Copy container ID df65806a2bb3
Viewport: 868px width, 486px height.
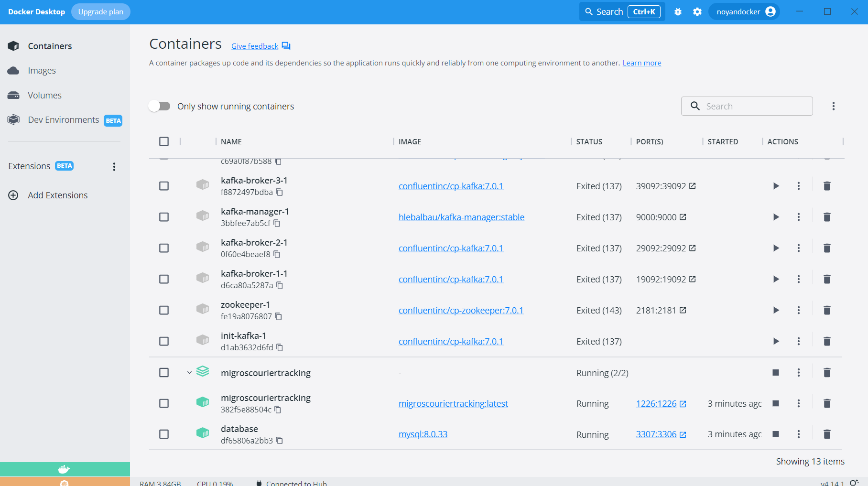pyautogui.click(x=280, y=441)
